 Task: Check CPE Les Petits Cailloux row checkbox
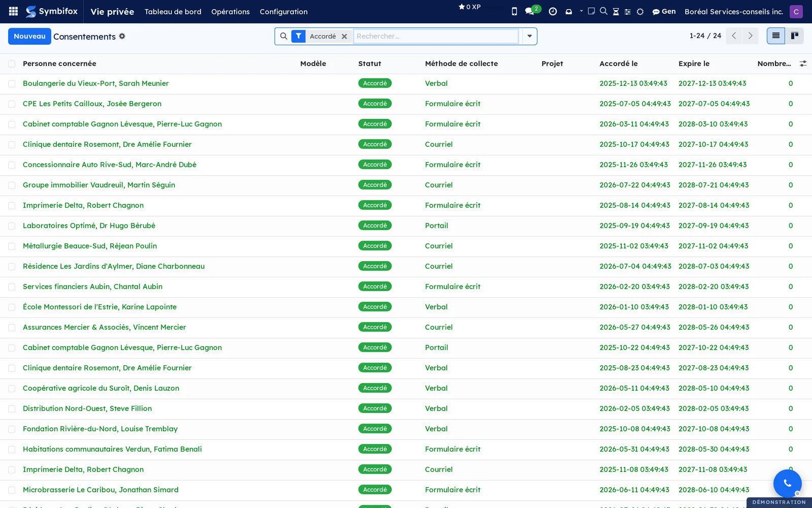click(12, 104)
